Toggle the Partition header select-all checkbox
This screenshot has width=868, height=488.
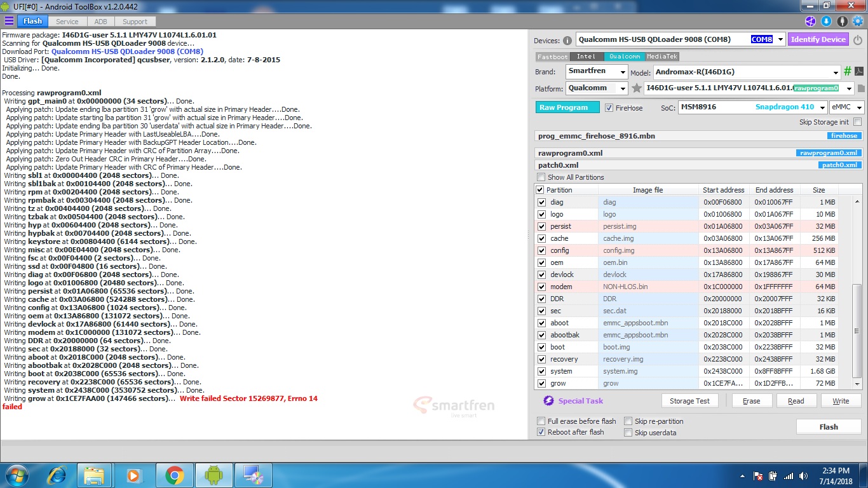pyautogui.click(x=540, y=190)
